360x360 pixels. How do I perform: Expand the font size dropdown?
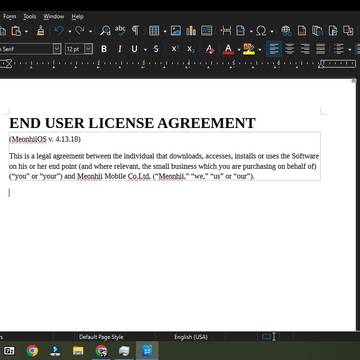(x=88, y=49)
